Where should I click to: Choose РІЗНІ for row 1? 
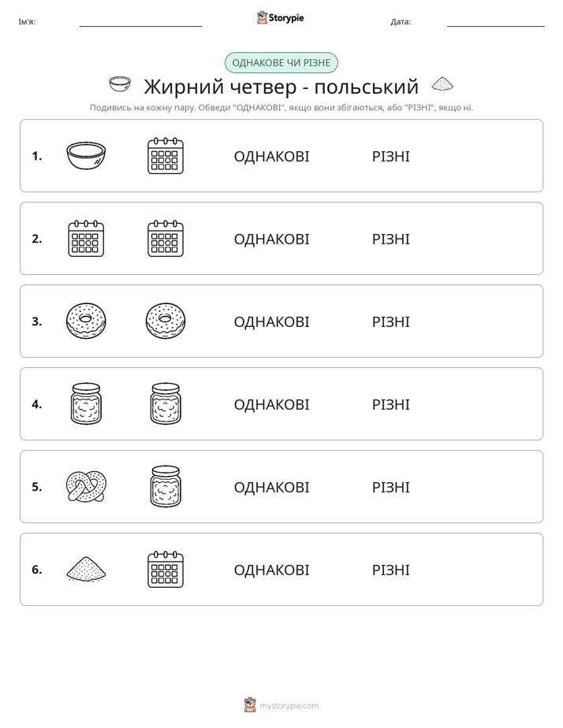[x=390, y=157]
